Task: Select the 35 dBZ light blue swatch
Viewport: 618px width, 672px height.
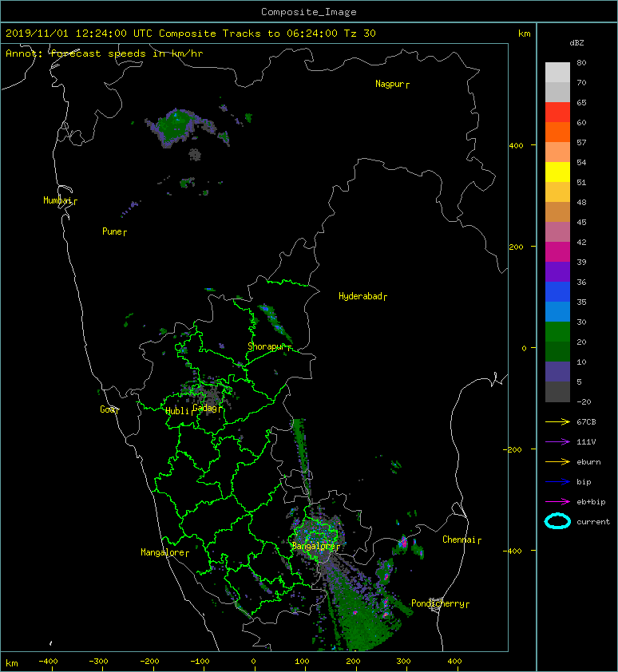Action: [x=557, y=311]
